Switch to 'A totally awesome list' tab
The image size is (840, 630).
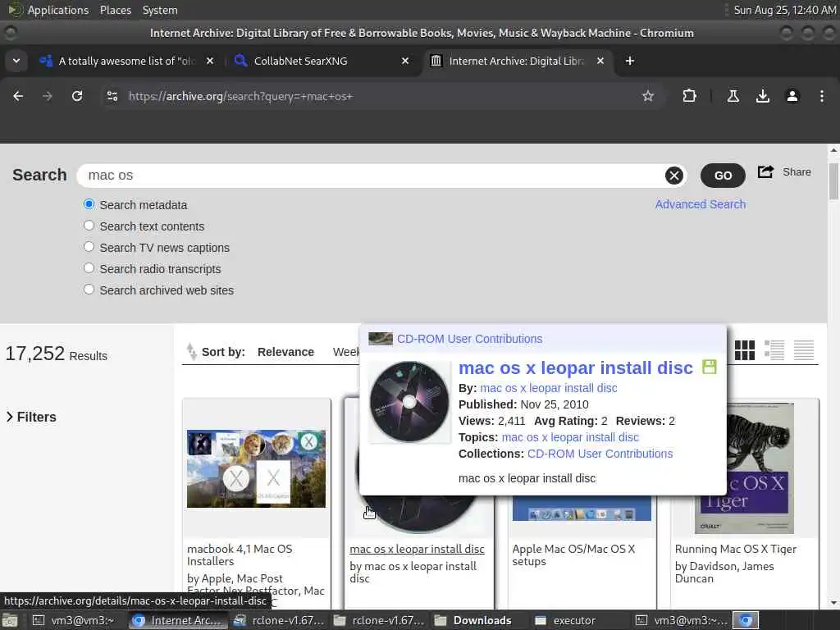click(126, 61)
